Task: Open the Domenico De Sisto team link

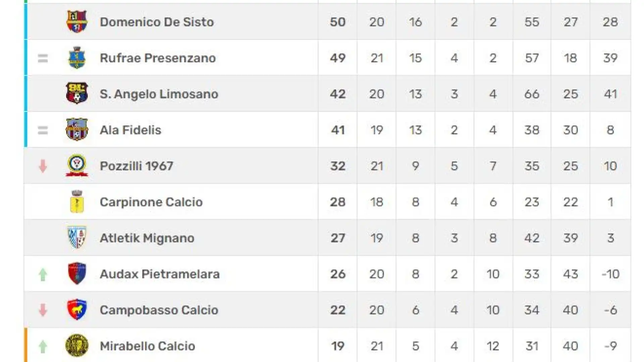Action: [157, 22]
